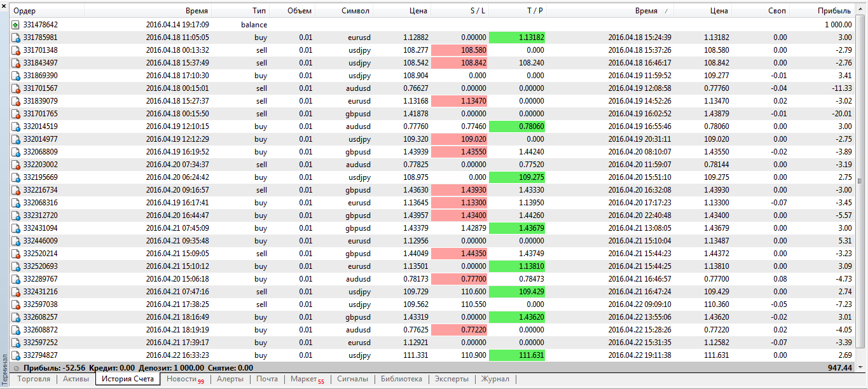
Task: Switch to the Торговля tab
Action: click(34, 379)
